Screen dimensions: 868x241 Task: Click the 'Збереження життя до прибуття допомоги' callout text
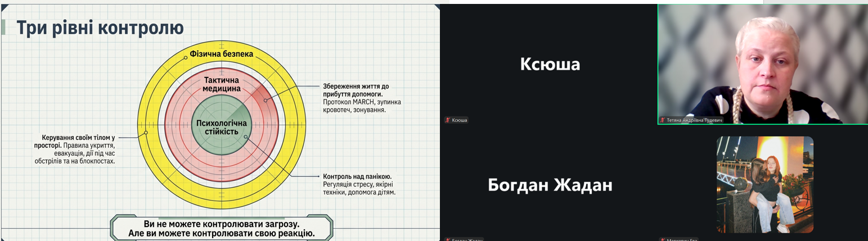[356, 90]
